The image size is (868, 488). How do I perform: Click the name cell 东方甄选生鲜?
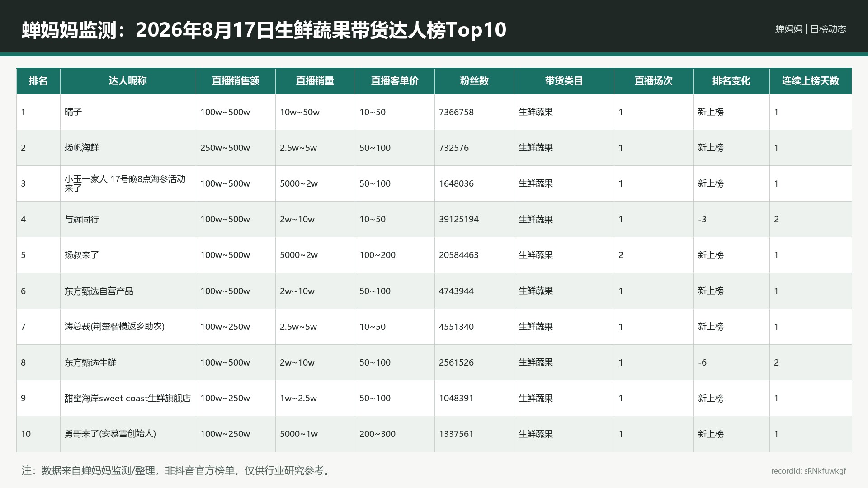coord(90,362)
